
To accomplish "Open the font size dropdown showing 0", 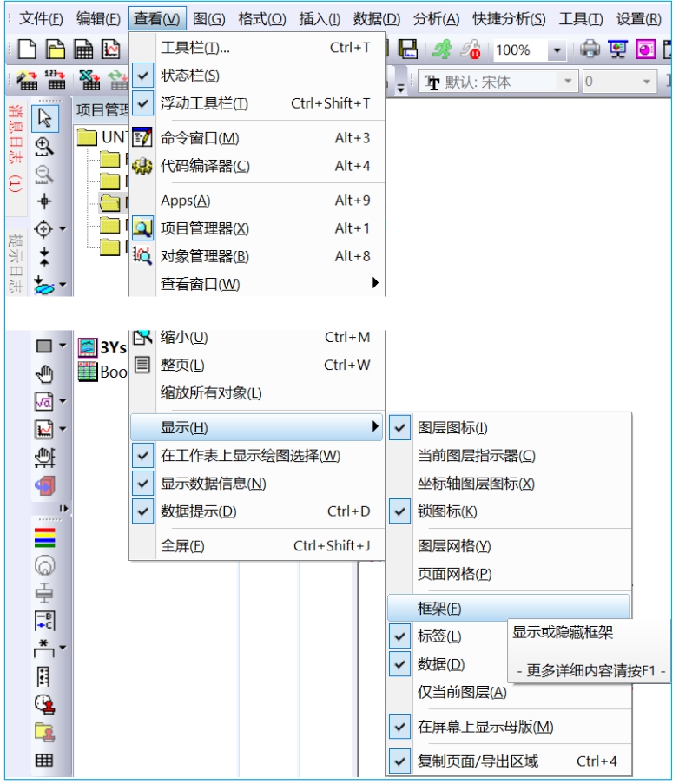I will point(647,81).
